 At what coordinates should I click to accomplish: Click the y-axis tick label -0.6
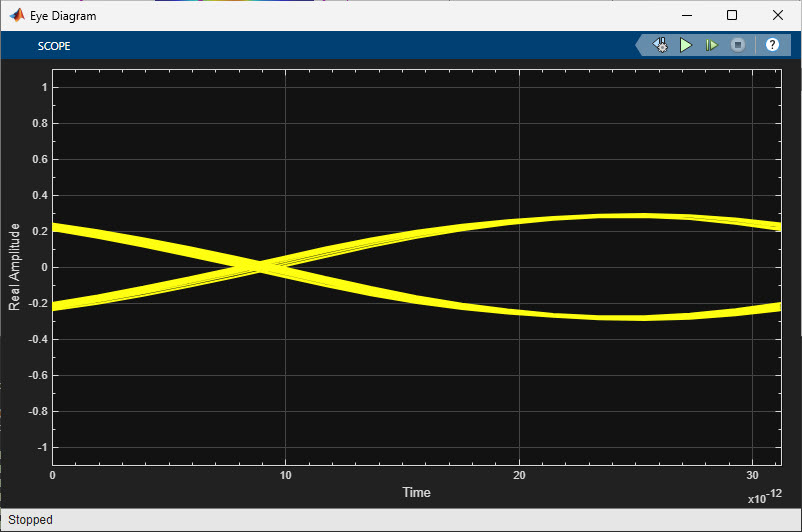tap(36, 375)
